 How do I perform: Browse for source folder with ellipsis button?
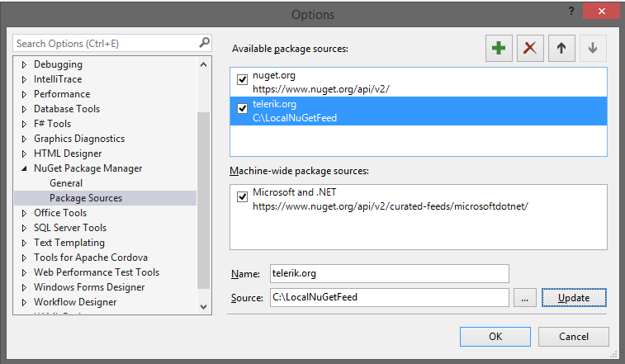[524, 298]
